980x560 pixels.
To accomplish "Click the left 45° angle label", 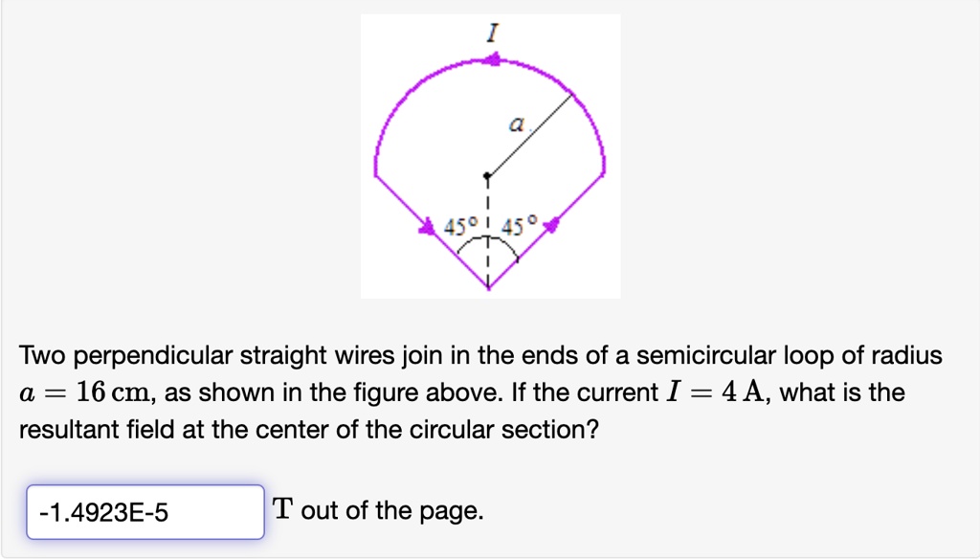I will point(460,225).
